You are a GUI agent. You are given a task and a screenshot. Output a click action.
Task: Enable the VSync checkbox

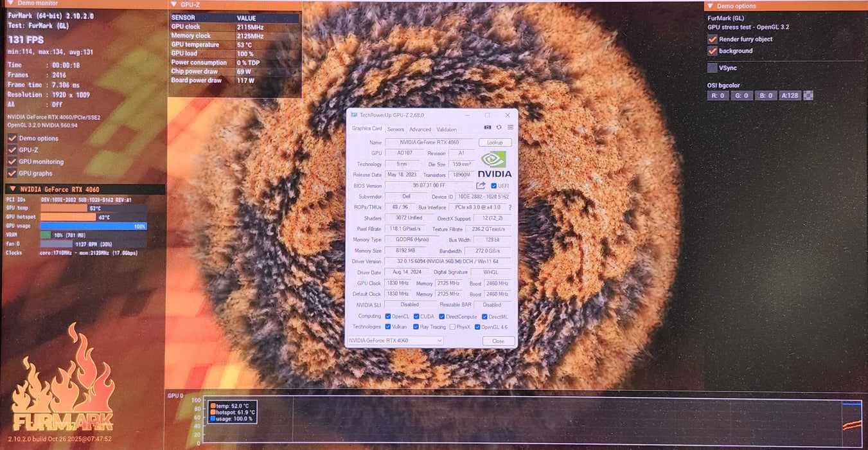click(x=712, y=67)
